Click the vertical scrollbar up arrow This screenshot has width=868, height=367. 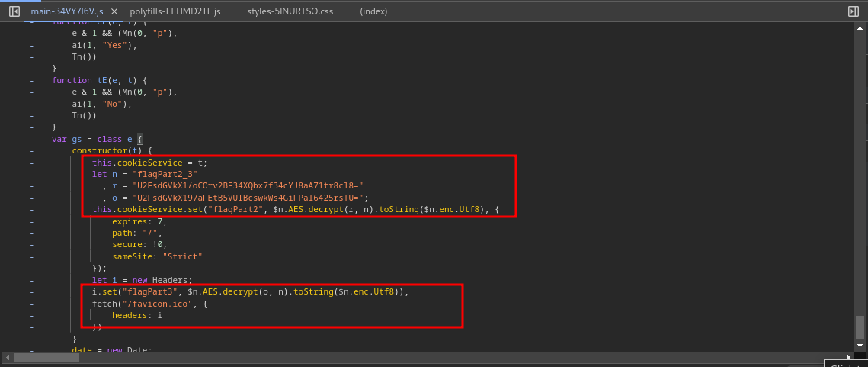pyautogui.click(x=860, y=27)
